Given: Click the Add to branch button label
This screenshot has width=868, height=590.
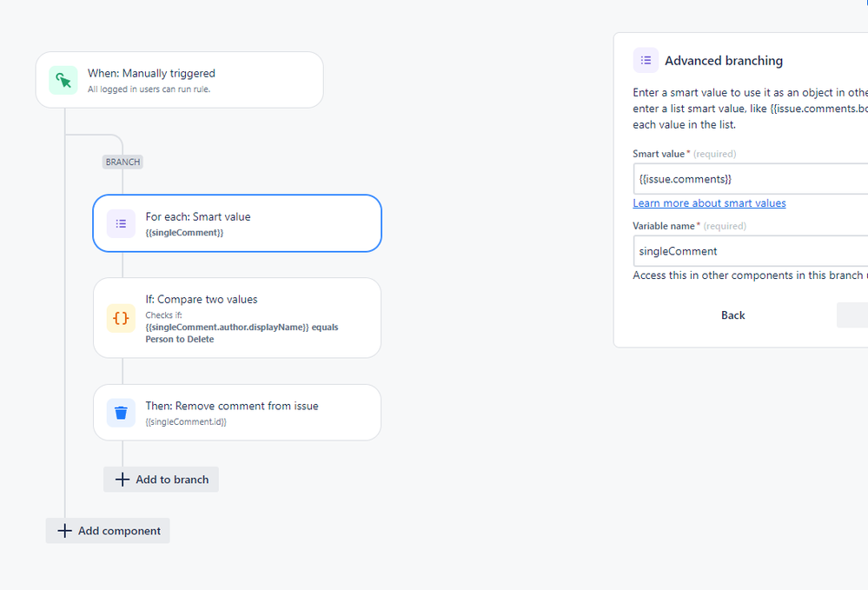Looking at the screenshot, I should (172, 480).
